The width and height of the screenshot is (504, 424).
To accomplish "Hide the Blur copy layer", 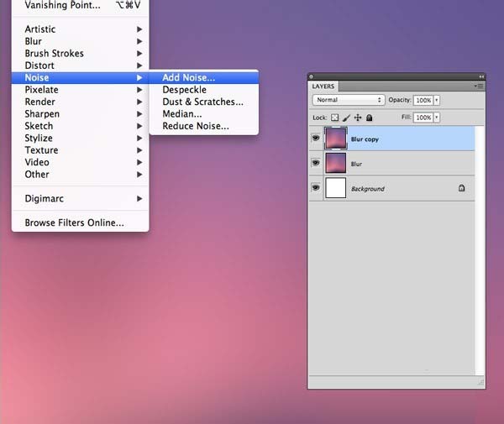I will coord(316,139).
